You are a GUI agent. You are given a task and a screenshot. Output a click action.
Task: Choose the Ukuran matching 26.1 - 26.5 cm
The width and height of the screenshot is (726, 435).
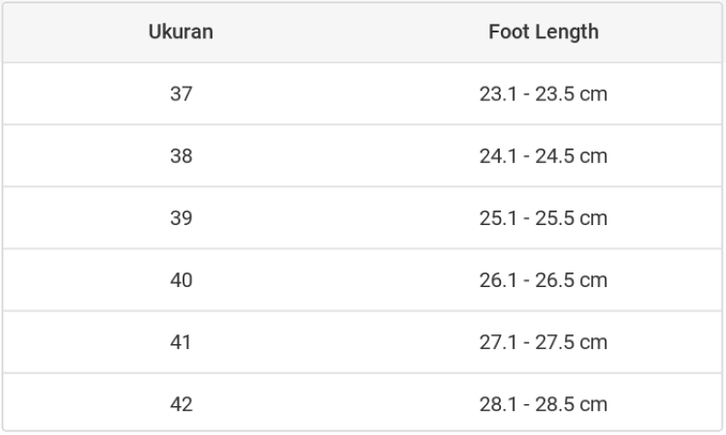click(x=181, y=280)
